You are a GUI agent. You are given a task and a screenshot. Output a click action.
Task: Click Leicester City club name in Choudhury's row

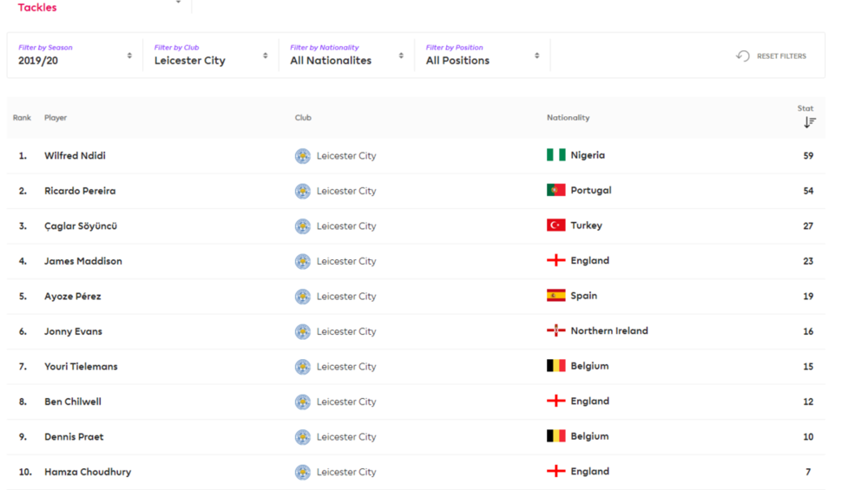[x=346, y=472]
